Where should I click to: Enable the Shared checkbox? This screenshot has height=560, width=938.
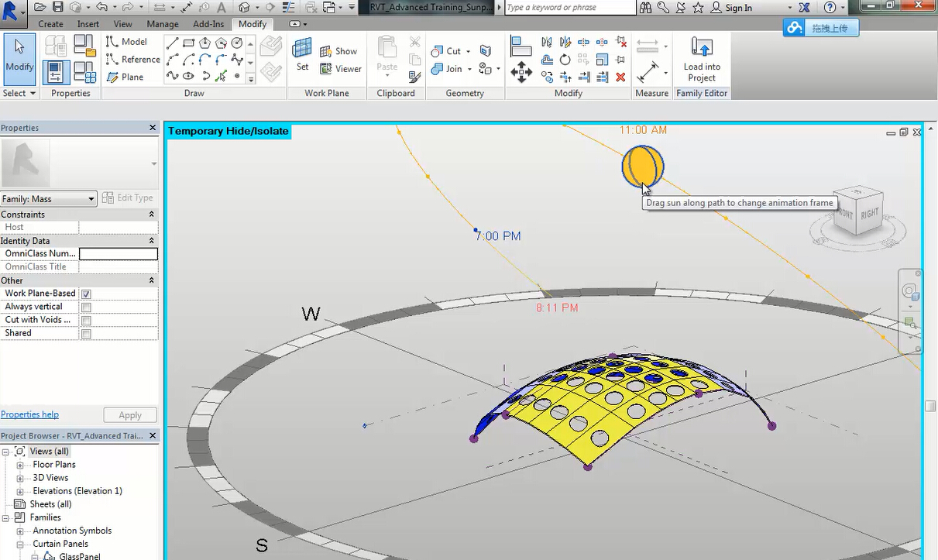point(86,334)
